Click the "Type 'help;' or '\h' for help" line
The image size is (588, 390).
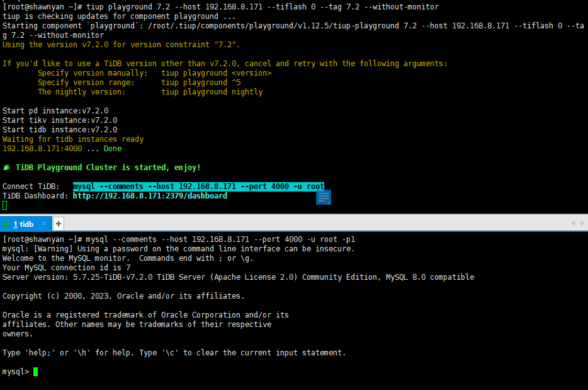pos(174,353)
